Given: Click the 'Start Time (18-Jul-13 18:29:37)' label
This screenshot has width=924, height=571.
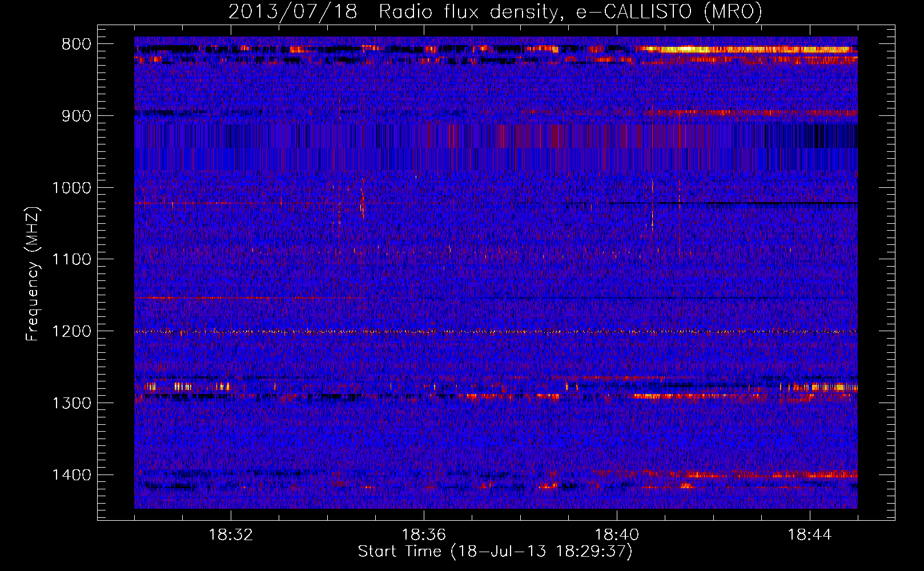Looking at the screenshot, I should pos(495,552).
